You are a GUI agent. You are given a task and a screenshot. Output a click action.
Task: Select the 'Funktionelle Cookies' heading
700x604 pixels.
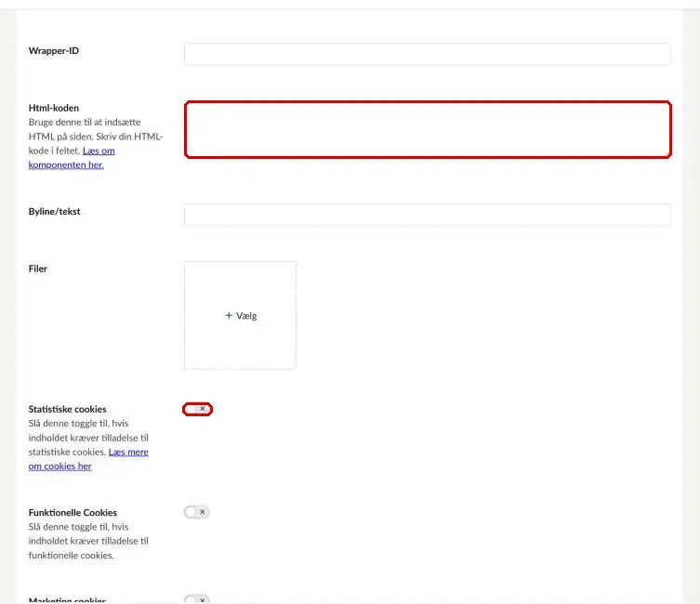click(73, 513)
